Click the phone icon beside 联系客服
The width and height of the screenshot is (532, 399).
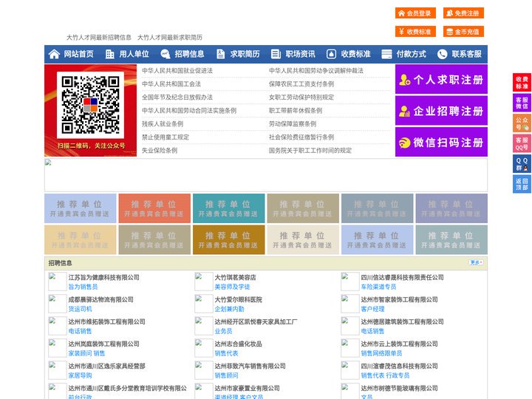(x=442, y=54)
